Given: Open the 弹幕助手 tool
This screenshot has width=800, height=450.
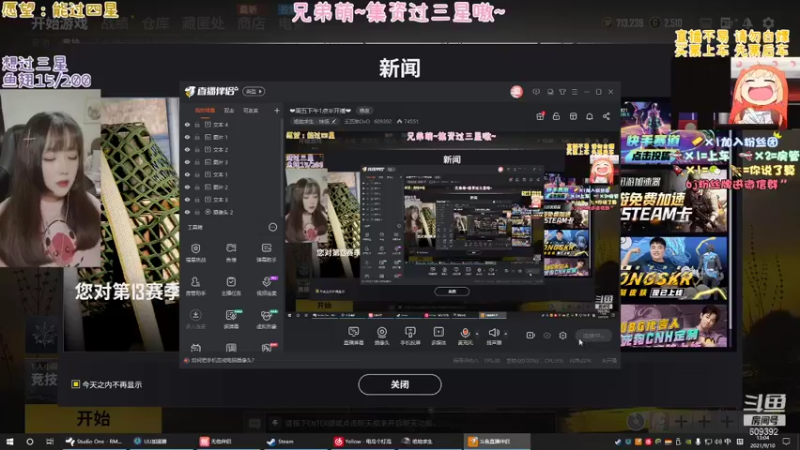Looking at the screenshot, I should pyautogui.click(x=266, y=252).
